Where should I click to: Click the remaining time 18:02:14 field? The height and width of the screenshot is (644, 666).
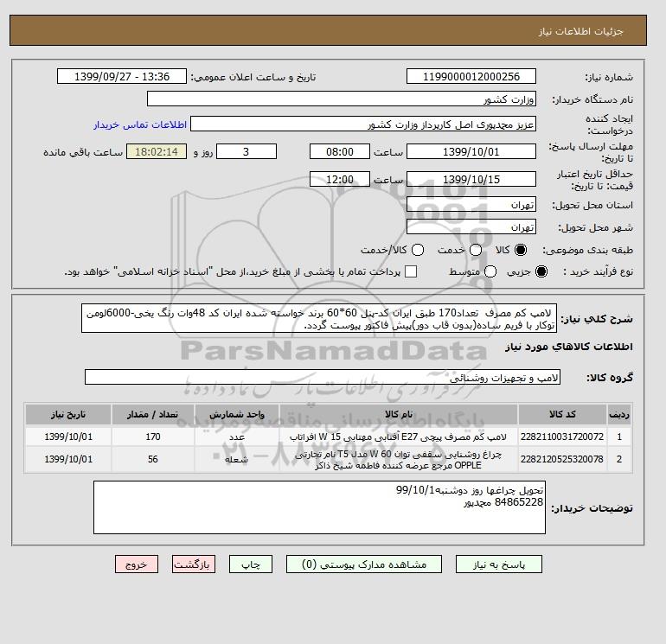(157, 151)
